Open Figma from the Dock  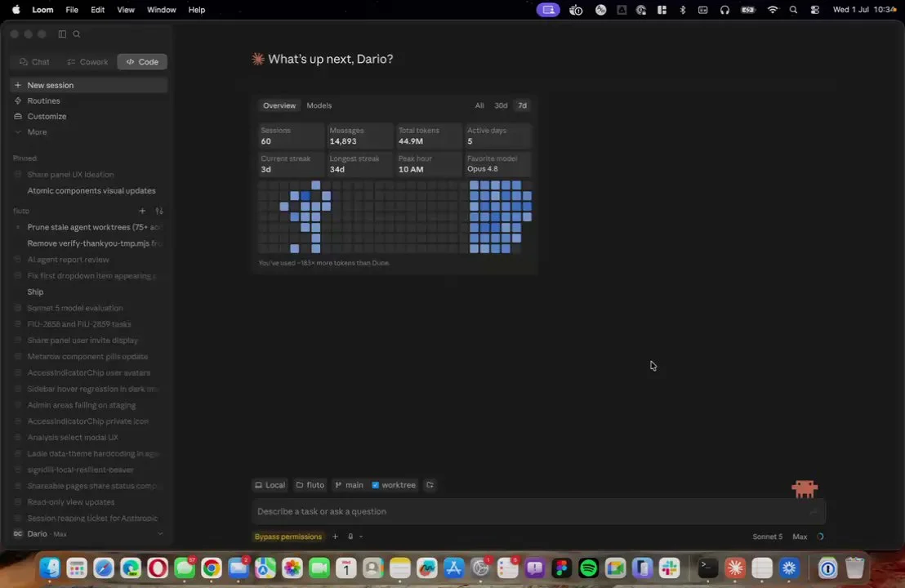561,568
